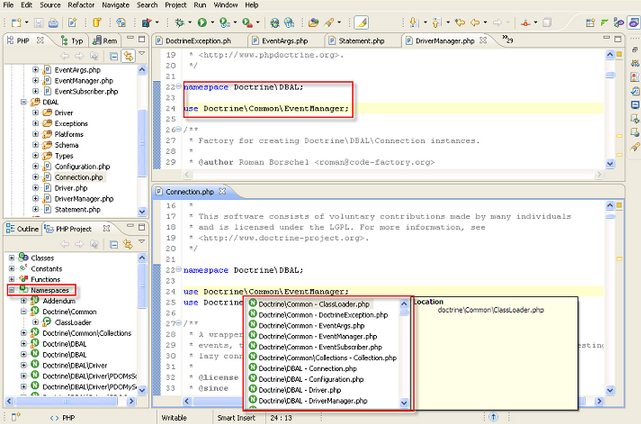Open the PHP Project view menu triangle
Image resolution: width=641 pixels, height=424 pixels.
(x=142, y=242)
